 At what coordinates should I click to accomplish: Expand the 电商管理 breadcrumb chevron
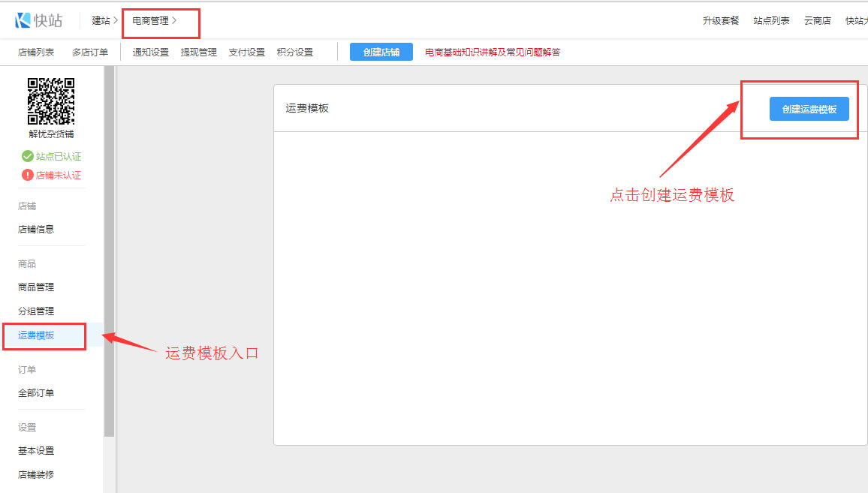pos(174,20)
